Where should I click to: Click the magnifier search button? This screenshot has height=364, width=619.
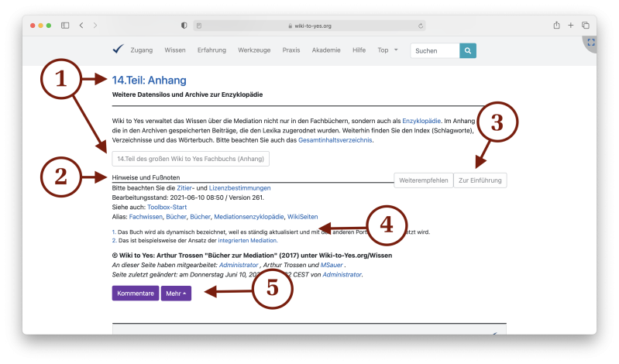pos(468,50)
